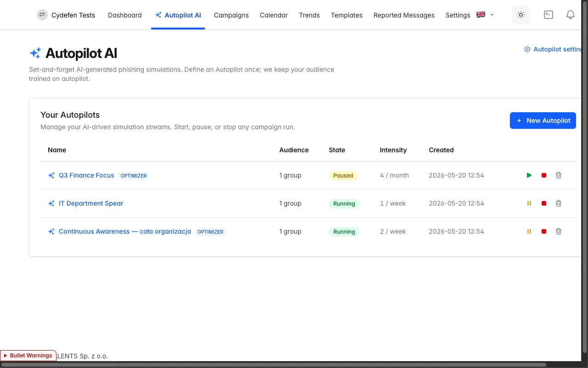Image resolution: width=588 pixels, height=368 pixels.
Task: Switch to the Campaigns tab
Action: (232, 15)
